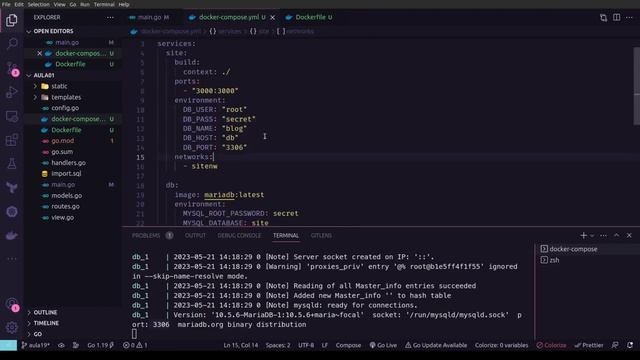Open Explorer more actions ellipsis
This screenshot has width=640, height=360.
(x=110, y=17)
